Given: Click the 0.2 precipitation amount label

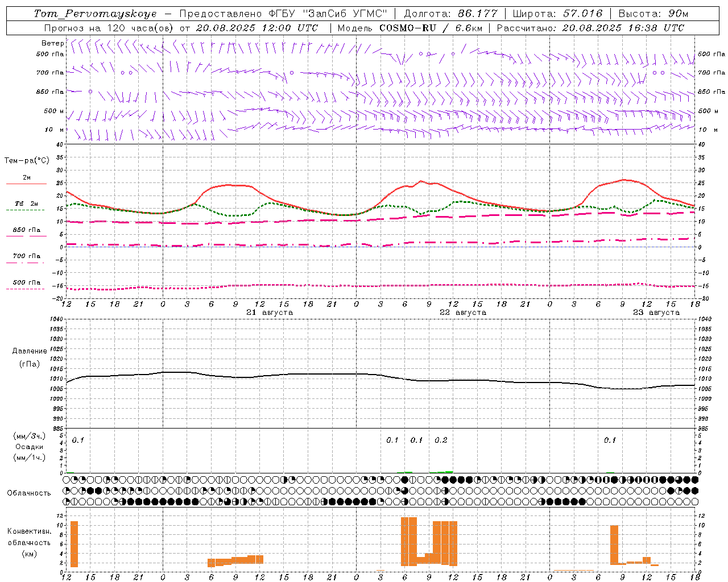Looking at the screenshot, I should pos(441,440).
